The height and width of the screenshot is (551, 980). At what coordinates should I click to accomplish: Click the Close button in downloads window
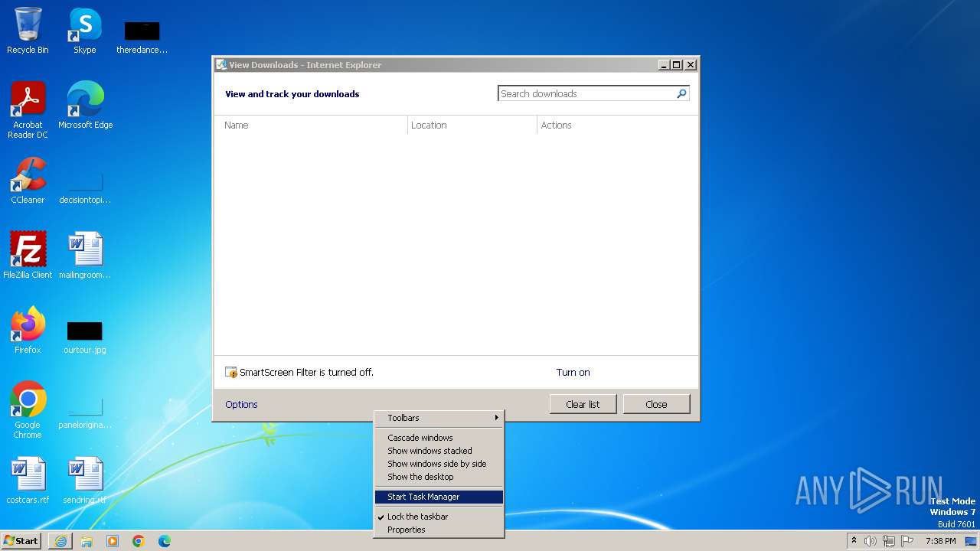coord(656,404)
